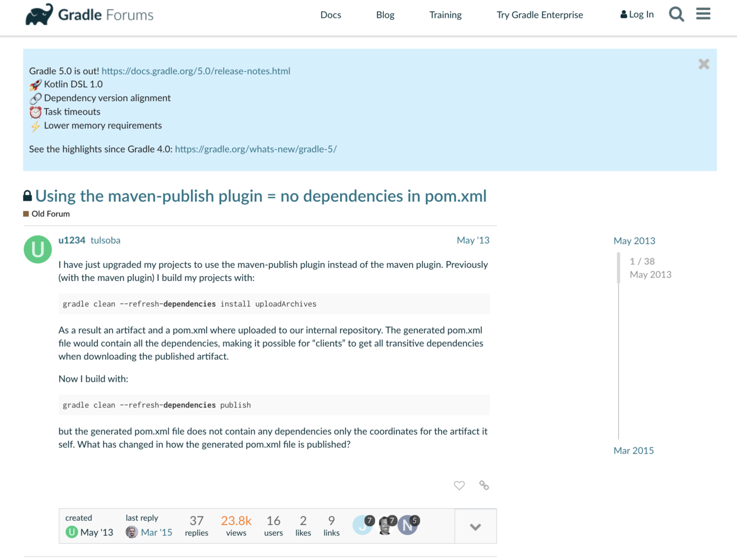Viewport: 737px width, 560px height.
Task: Open the photo avatar of frequent poster
Action: [385, 526]
